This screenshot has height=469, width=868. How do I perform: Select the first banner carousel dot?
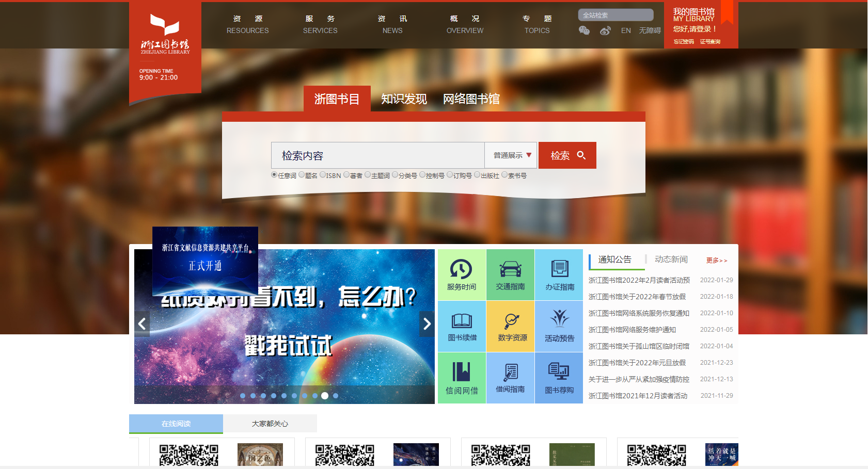coord(243,396)
